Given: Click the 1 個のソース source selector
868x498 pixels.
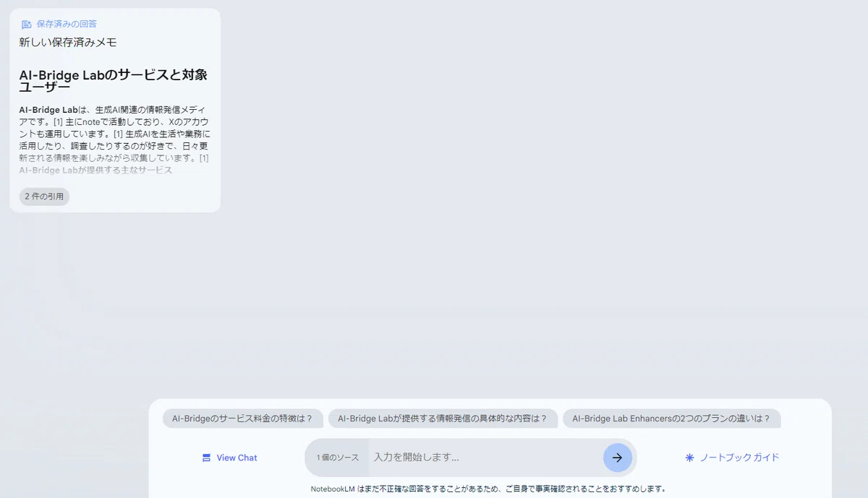Looking at the screenshot, I should click(337, 458).
